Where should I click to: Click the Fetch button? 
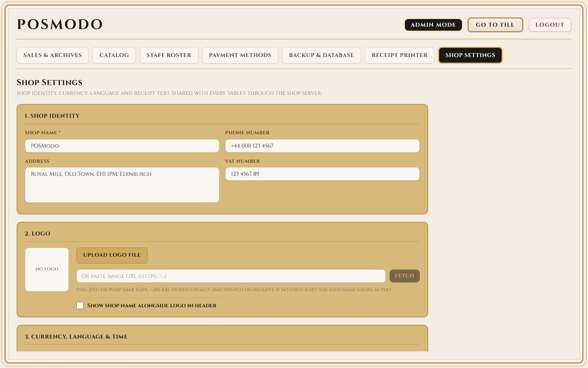coord(405,276)
